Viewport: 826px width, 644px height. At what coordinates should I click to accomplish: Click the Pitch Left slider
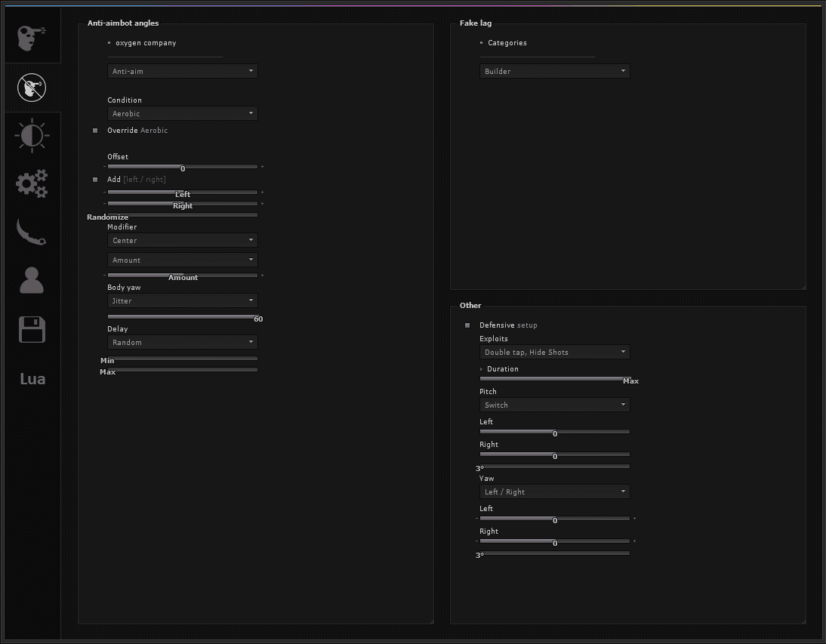(555, 431)
